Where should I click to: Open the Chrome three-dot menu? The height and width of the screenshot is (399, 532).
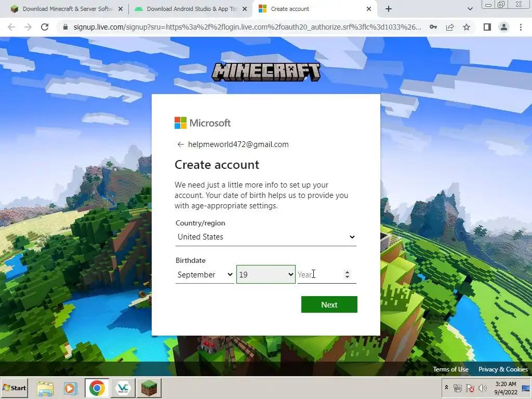[521, 27]
